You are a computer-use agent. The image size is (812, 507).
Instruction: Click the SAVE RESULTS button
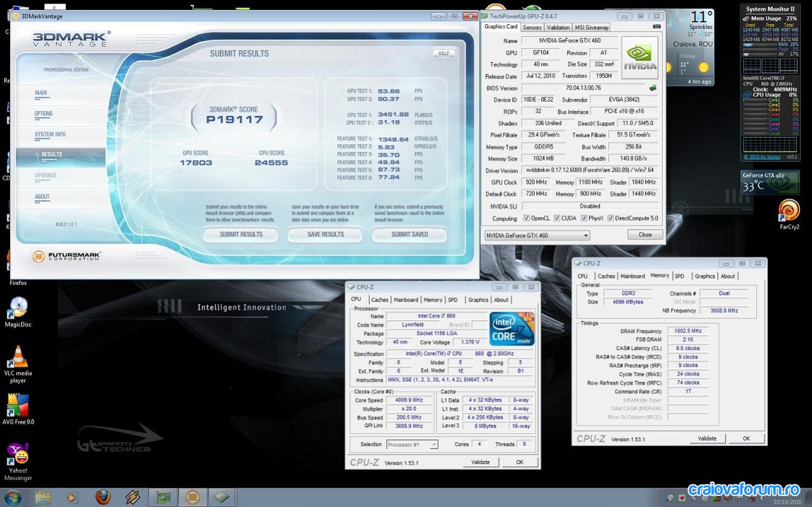[x=325, y=234]
